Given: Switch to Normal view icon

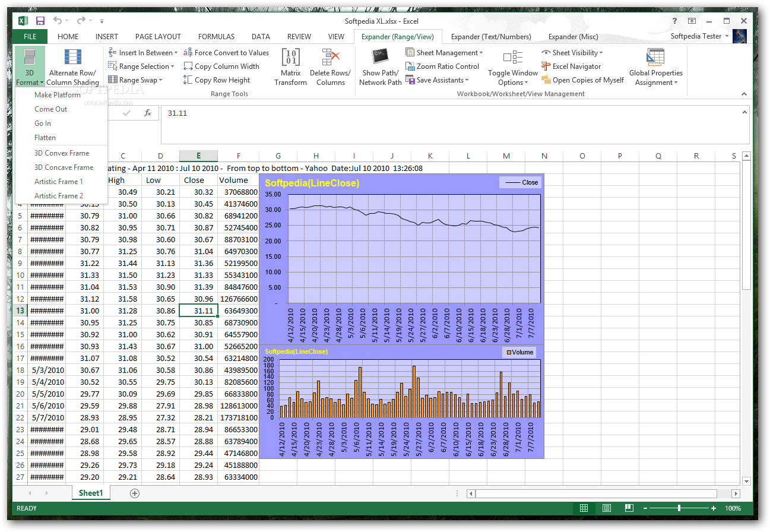Looking at the screenshot, I should 584,508.
